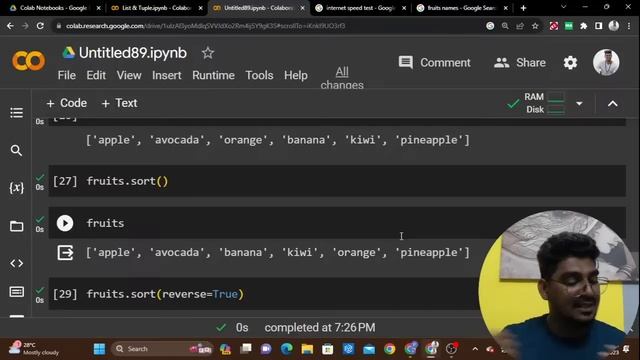Open the Runtime menu
640x360 pixels.
point(213,76)
